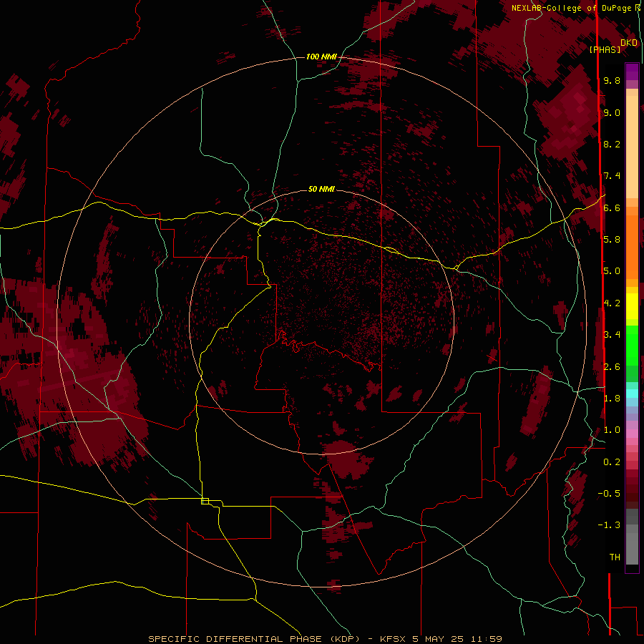Screen dimensions: 644x644
Task: Pick the purple segment atop the color bar
Action: tap(632, 72)
